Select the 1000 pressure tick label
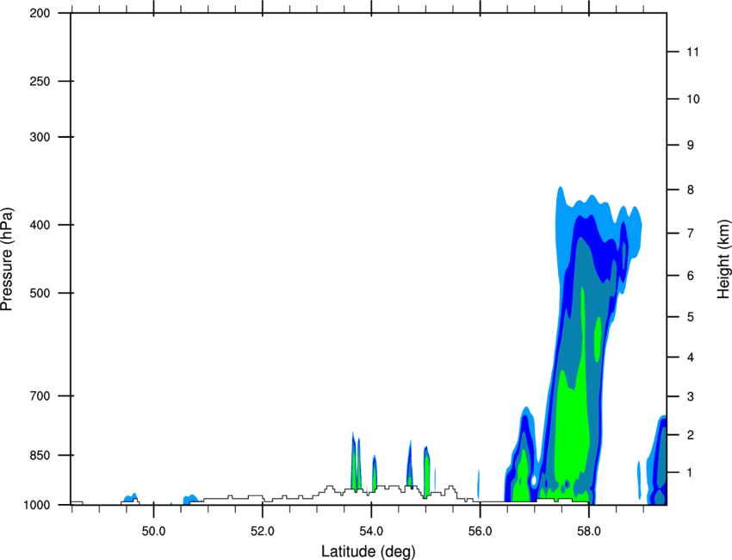This screenshot has width=732, height=560. 36,505
